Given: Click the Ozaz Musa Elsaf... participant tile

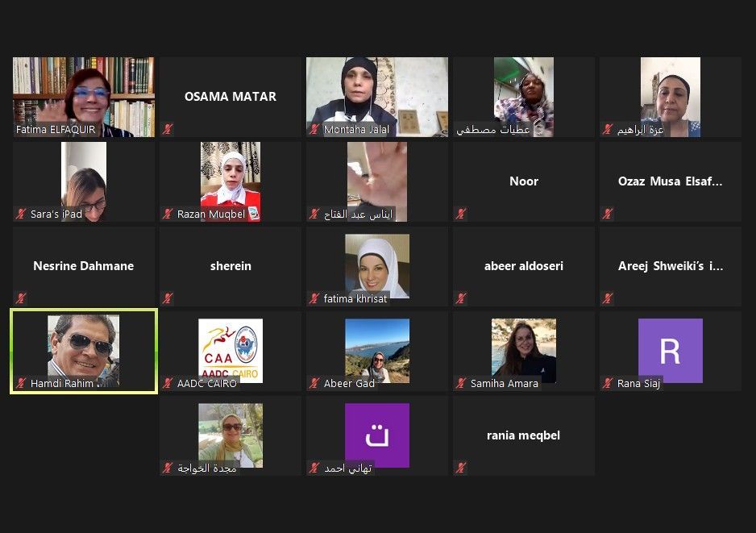Looking at the screenshot, I should click(x=670, y=181).
